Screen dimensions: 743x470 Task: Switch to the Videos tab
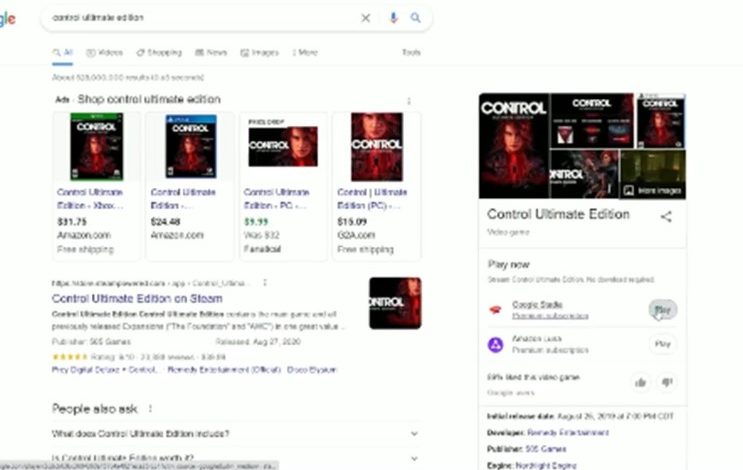tap(104, 53)
